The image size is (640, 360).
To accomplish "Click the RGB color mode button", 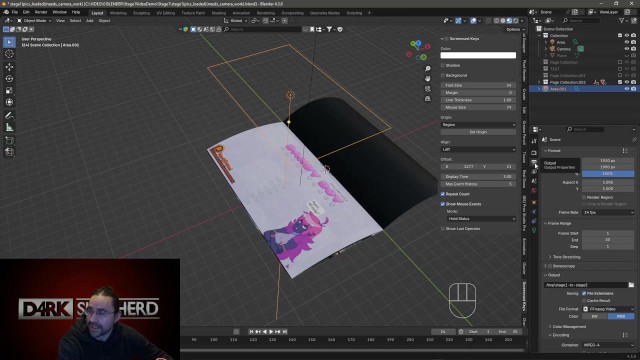I will coord(621,316).
